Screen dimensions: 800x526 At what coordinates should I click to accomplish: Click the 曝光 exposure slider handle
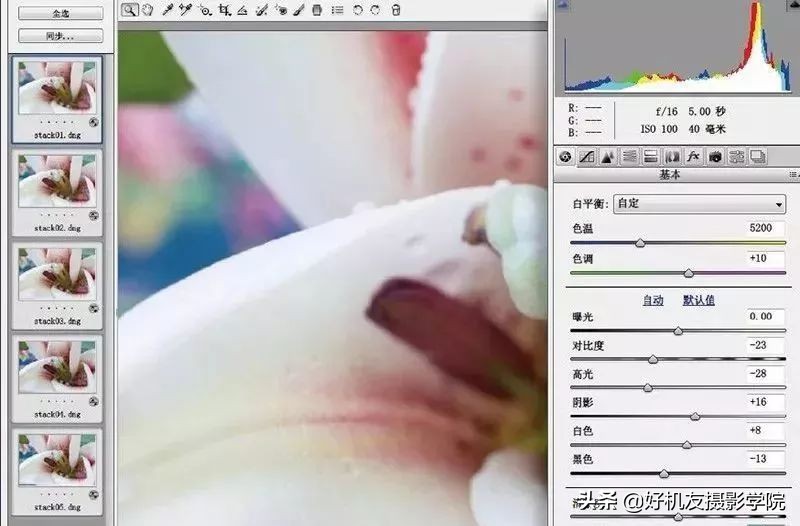click(x=678, y=331)
